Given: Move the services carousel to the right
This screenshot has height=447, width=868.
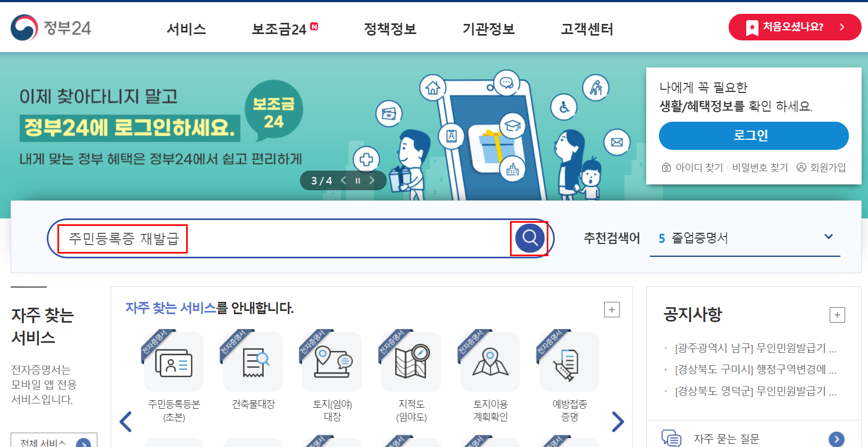Looking at the screenshot, I should (x=617, y=421).
